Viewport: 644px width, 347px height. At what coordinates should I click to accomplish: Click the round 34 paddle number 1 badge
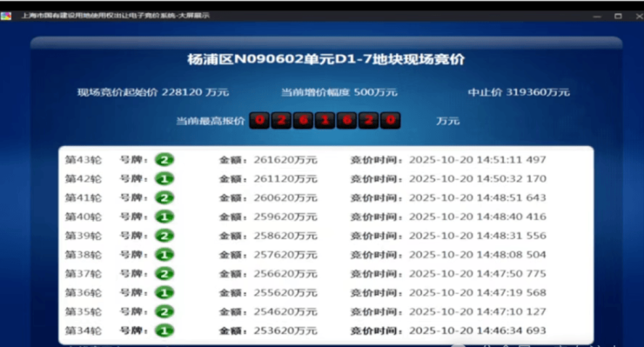pos(164,330)
